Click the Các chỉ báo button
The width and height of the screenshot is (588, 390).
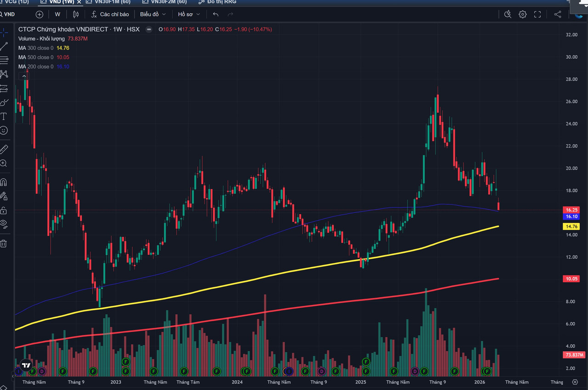(110, 14)
